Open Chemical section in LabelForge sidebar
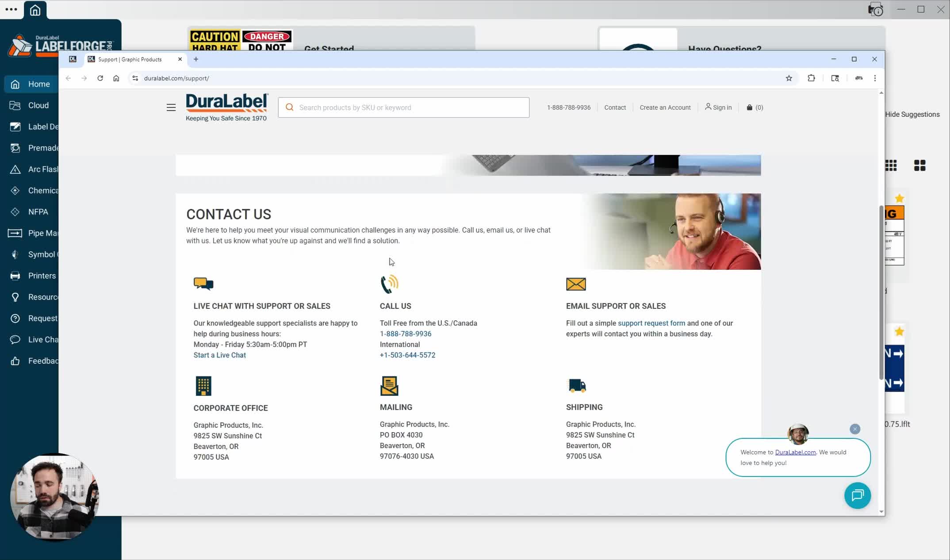Image resolution: width=950 pixels, height=560 pixels. (31, 190)
